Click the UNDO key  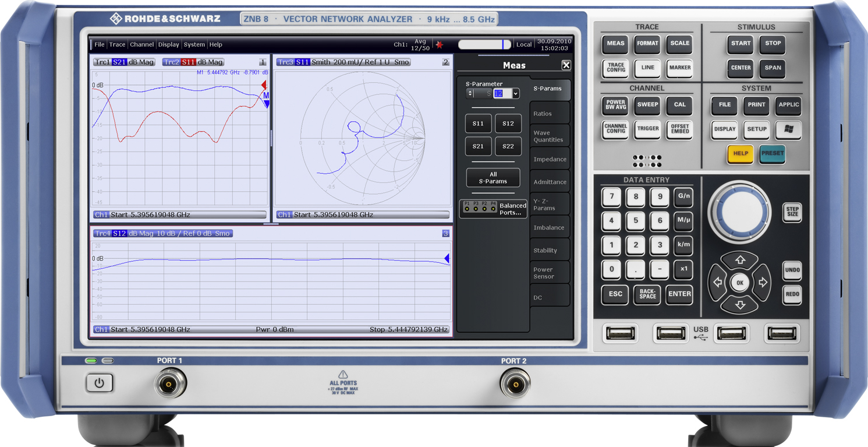point(792,270)
